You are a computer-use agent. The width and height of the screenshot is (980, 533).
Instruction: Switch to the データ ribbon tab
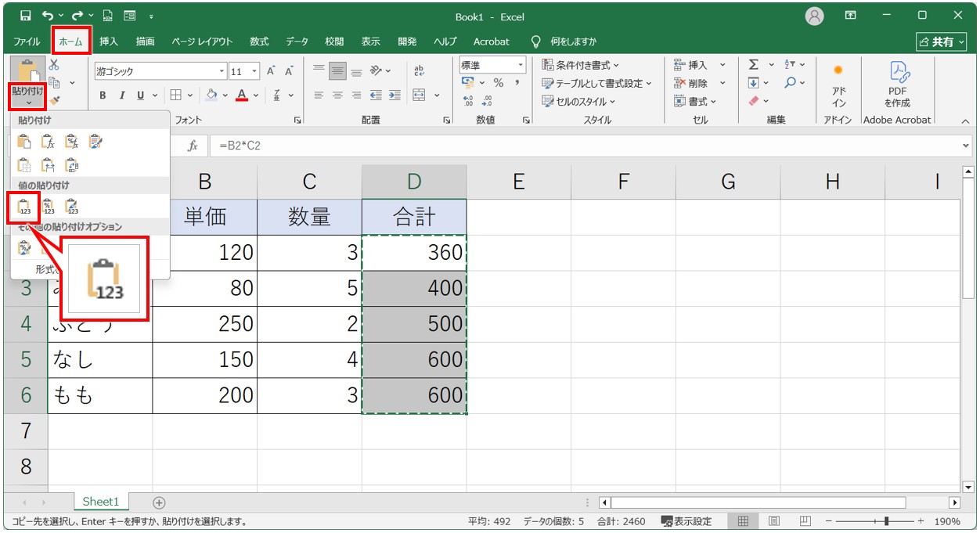296,41
